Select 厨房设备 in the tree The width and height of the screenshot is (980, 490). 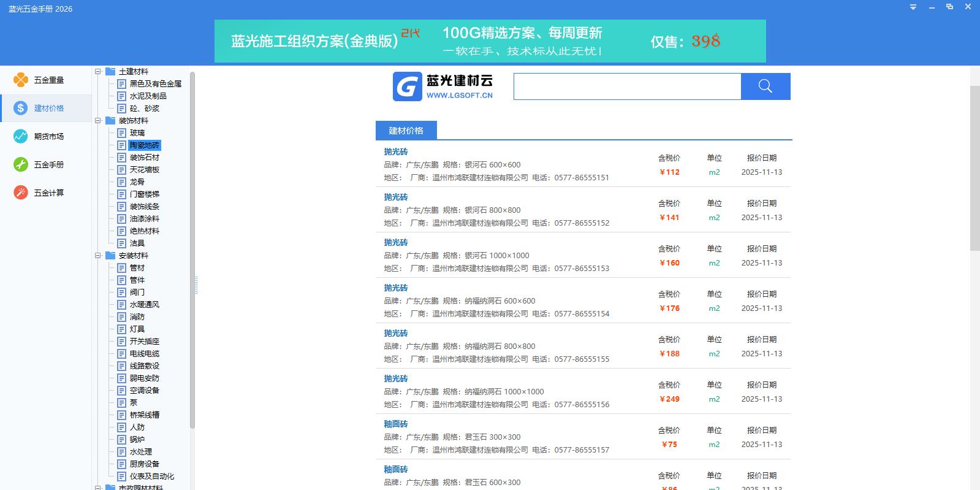(x=145, y=464)
